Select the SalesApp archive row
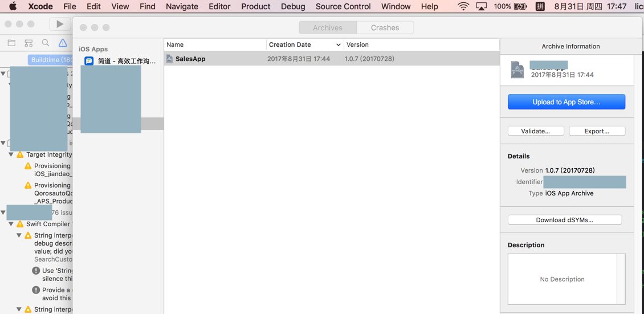Image resolution: width=644 pixels, height=314 pixels. pyautogui.click(x=332, y=59)
